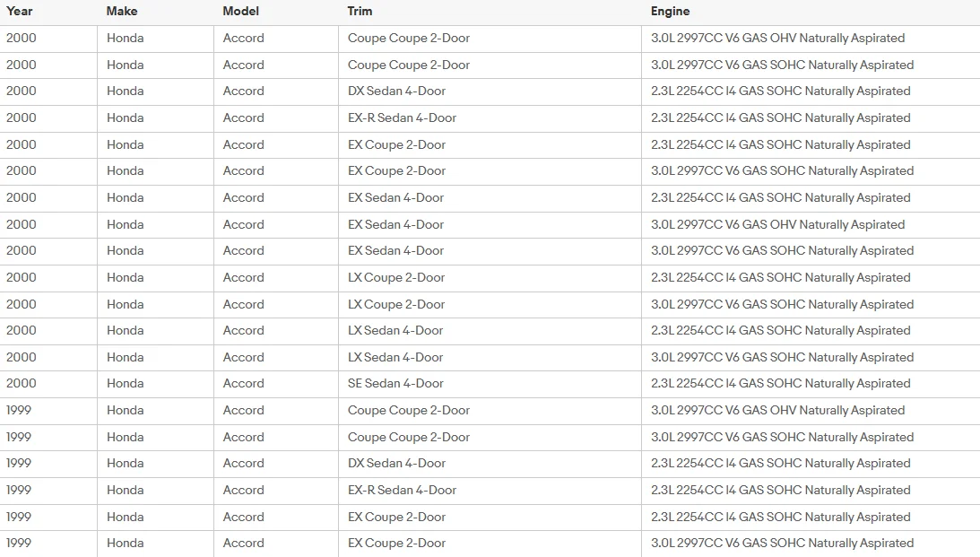Select the 1999 EX-R Sedan 4-Door trim cell

(x=490, y=491)
